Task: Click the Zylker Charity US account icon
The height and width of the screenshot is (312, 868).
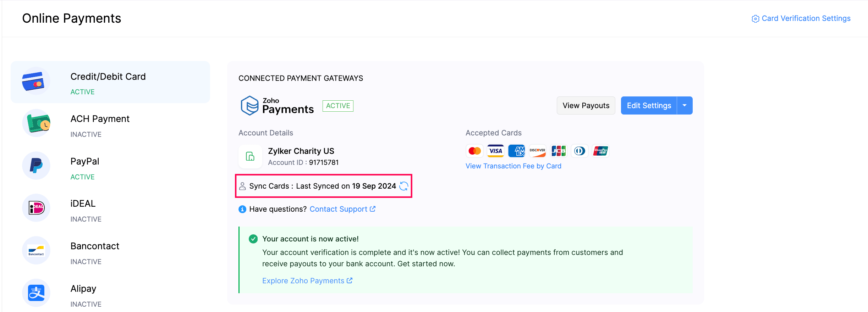Action: [x=250, y=156]
